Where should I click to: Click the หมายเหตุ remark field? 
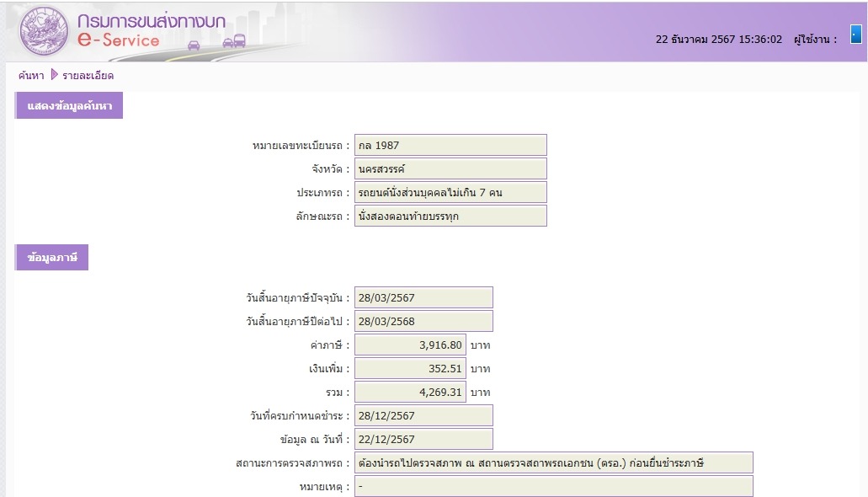(554, 486)
